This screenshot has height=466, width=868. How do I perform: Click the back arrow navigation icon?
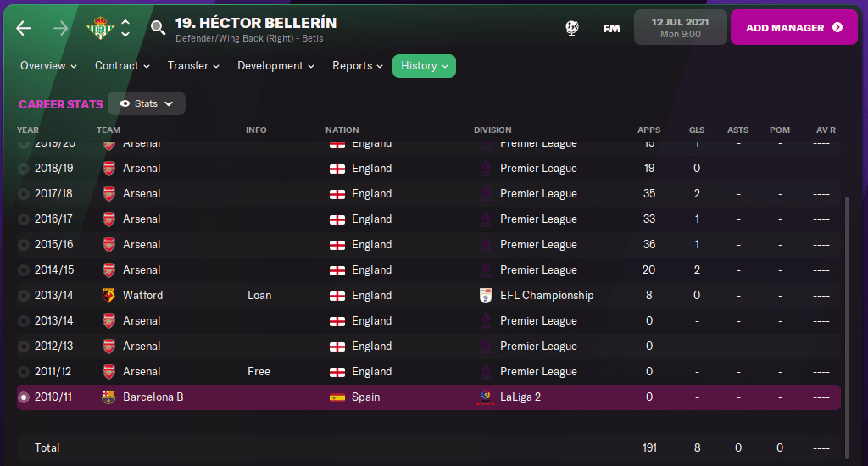23,28
